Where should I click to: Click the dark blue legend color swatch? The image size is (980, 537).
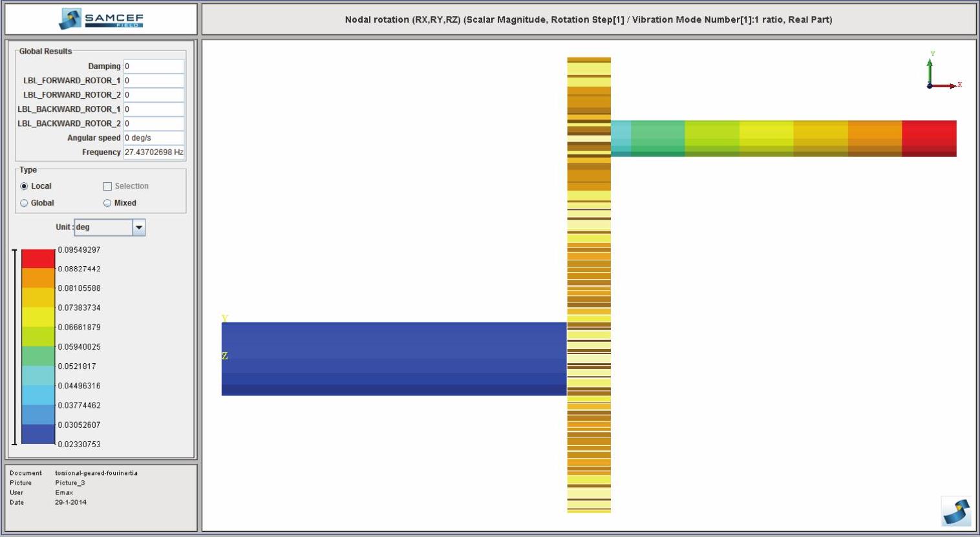pyautogui.click(x=38, y=434)
